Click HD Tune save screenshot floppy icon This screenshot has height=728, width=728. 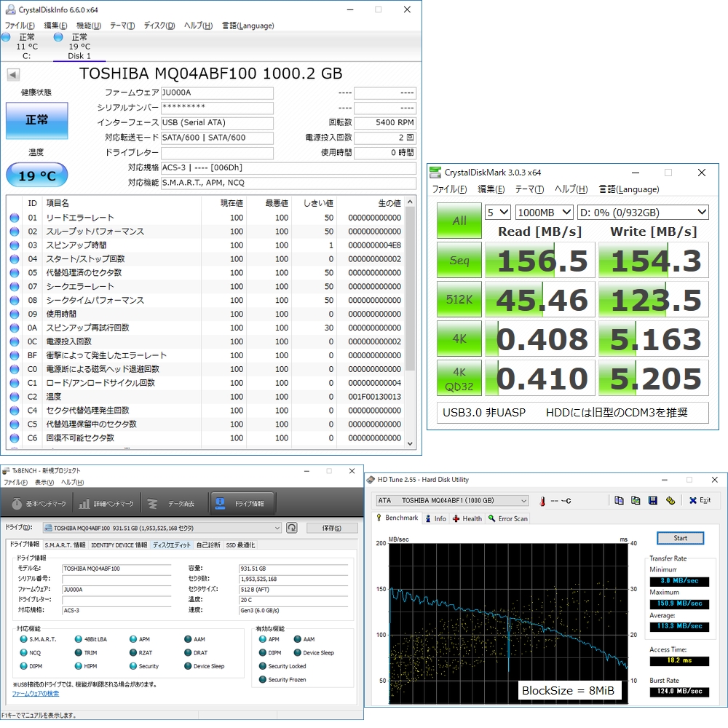[653, 500]
